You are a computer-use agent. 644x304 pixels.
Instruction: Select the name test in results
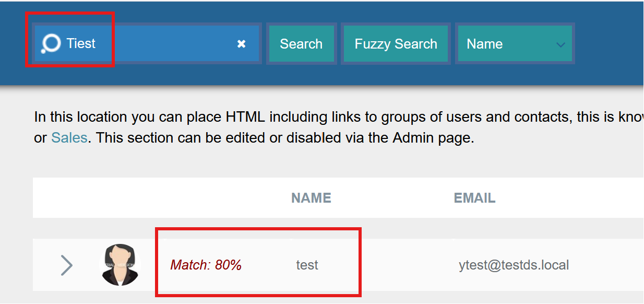click(x=307, y=265)
